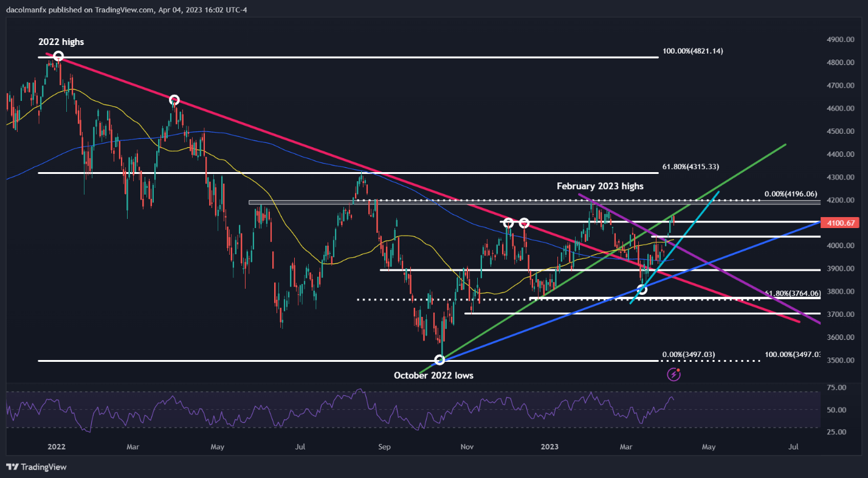The width and height of the screenshot is (868, 478).
Task: Click the 61.80%(3764.06) Fibonacci label
Action: click(x=791, y=293)
